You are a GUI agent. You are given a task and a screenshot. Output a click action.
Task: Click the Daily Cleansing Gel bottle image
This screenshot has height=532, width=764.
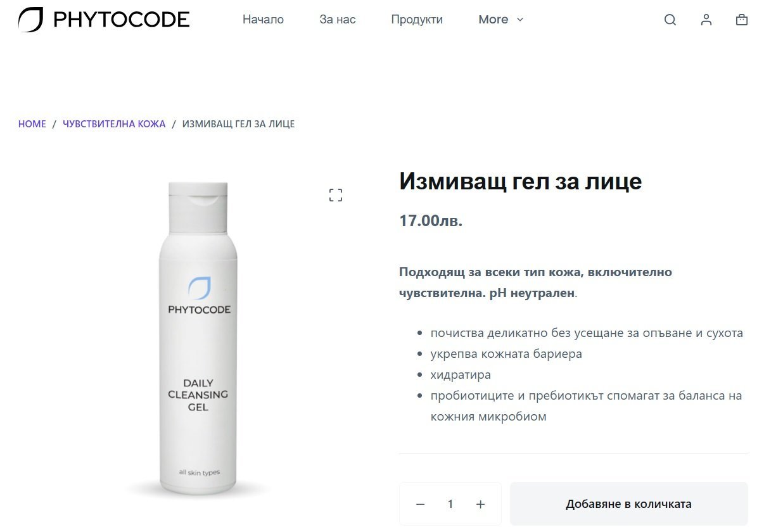click(x=199, y=339)
